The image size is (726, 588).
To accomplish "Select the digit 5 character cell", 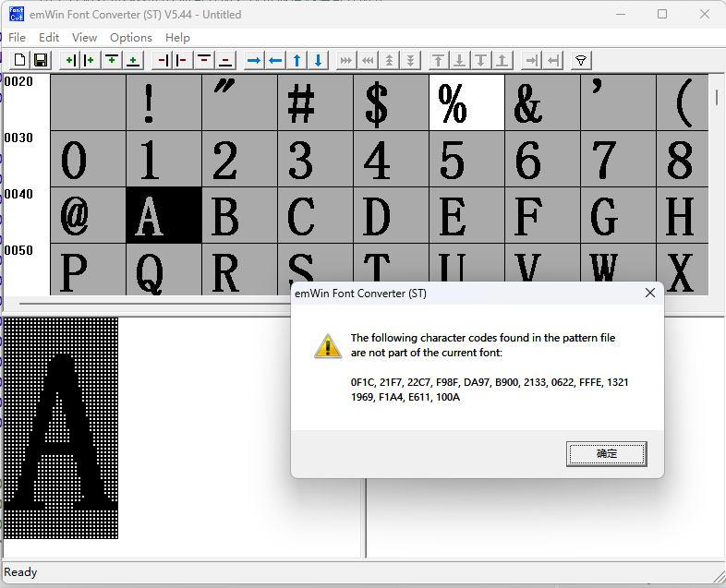I will pos(466,159).
